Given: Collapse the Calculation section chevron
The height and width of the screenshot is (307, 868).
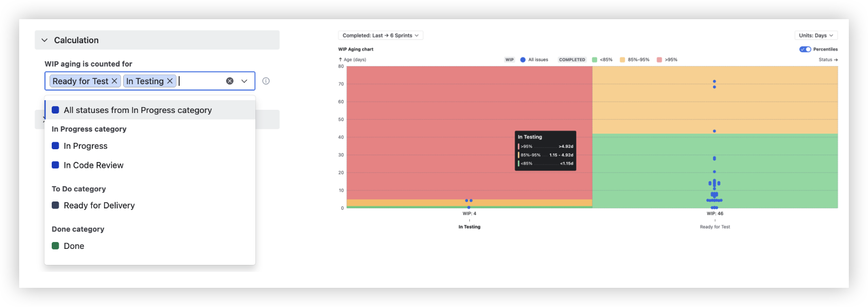Looking at the screenshot, I should coord(45,40).
